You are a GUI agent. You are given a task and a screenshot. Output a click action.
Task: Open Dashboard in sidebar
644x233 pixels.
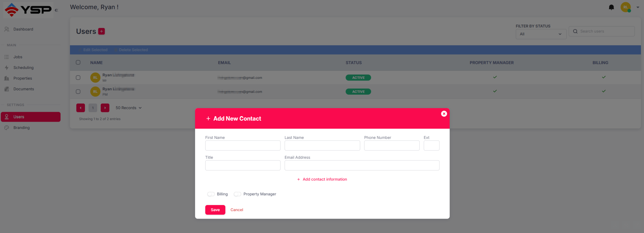point(23,29)
